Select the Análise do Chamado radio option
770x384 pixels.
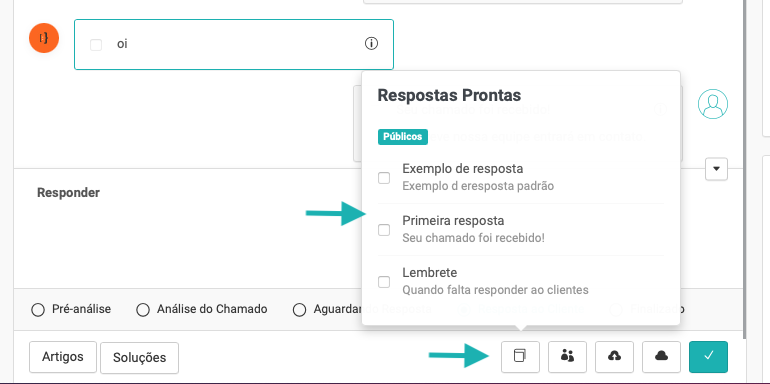[143, 310]
